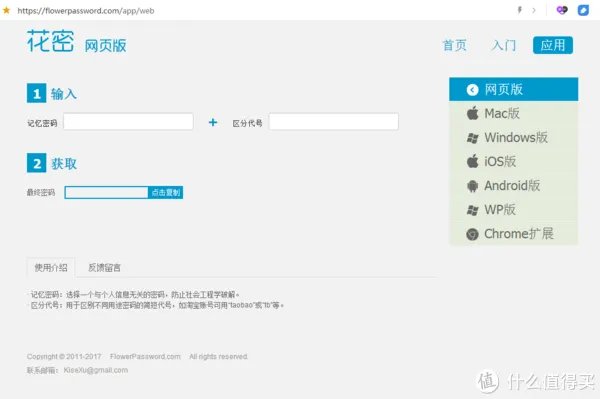This screenshot has height=399, width=600.
Task: Click the Chrome logo icon
Action: 473,234
